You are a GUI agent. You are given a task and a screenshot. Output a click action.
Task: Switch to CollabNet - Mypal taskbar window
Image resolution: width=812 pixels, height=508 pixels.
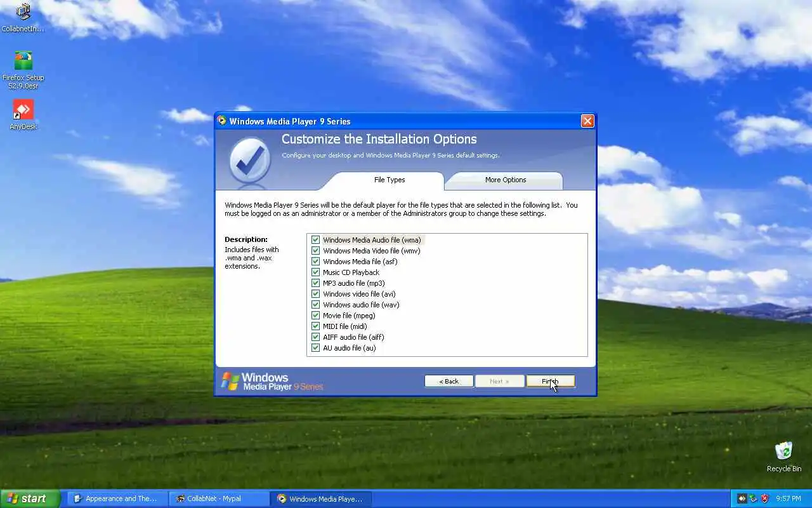coord(219,498)
